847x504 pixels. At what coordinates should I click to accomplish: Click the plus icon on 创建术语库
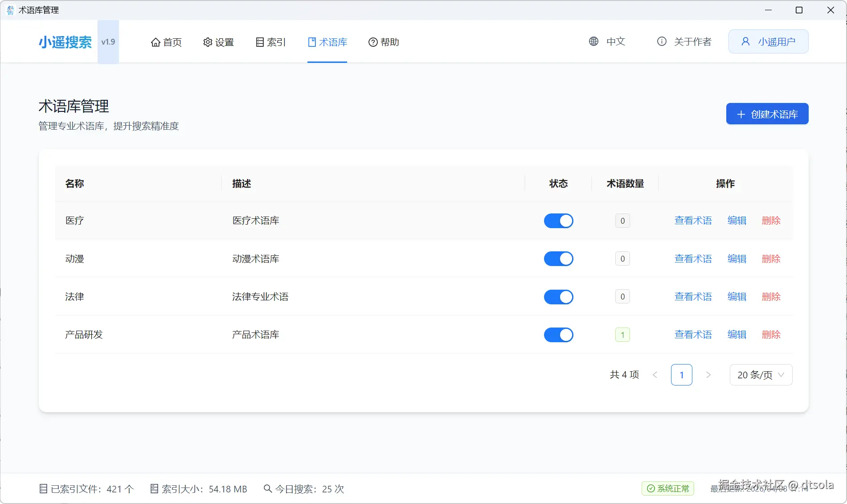click(x=741, y=115)
